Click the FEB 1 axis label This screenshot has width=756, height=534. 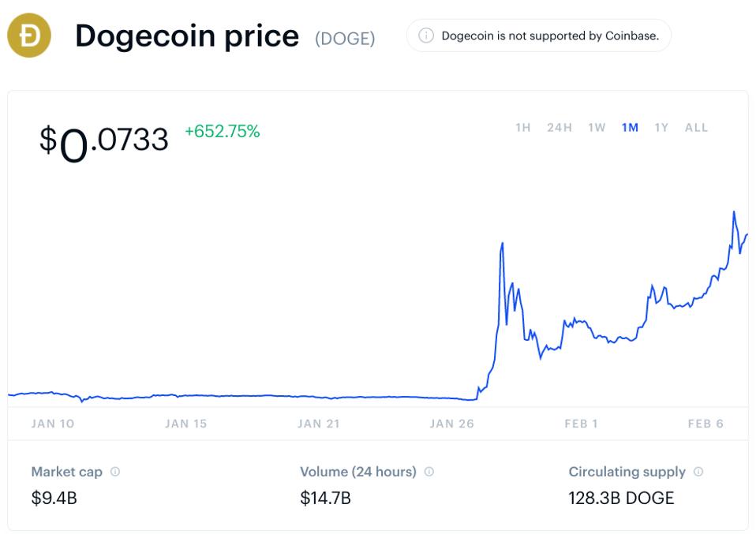coord(581,424)
